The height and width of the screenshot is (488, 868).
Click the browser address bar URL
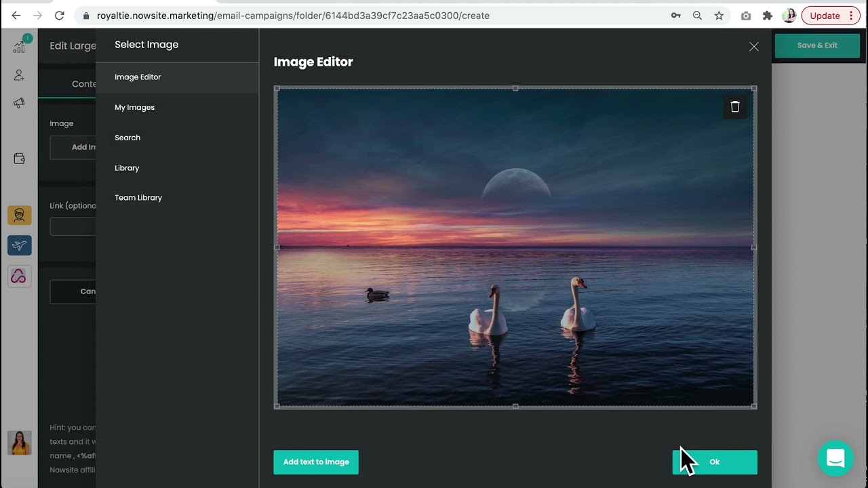[x=293, y=16]
